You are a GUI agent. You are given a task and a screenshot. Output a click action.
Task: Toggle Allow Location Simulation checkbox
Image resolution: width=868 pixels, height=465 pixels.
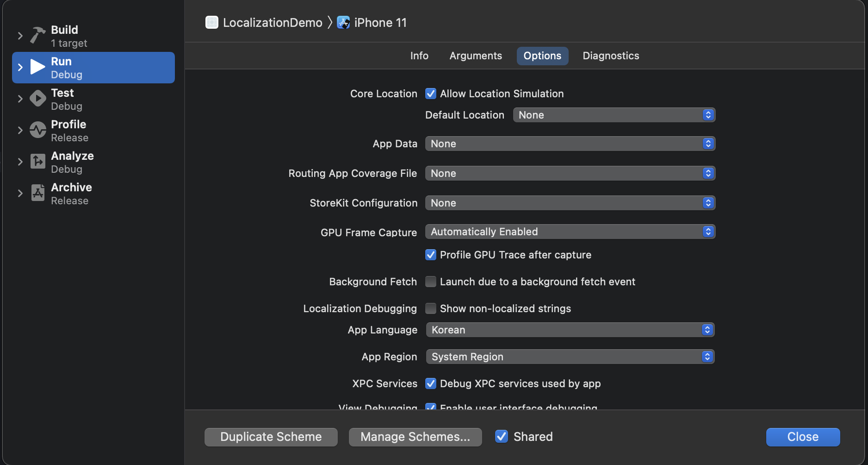(x=431, y=94)
